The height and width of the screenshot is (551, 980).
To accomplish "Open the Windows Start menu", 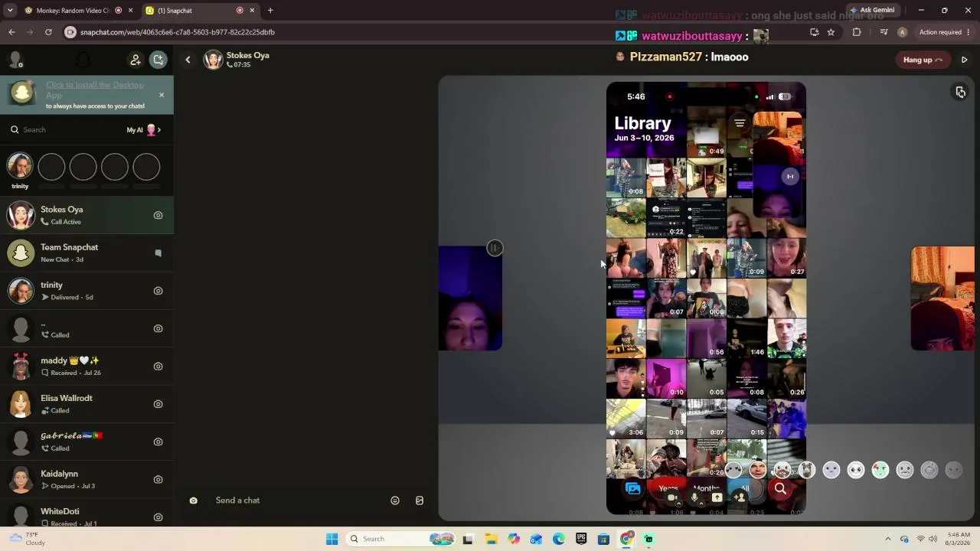I will [332, 539].
